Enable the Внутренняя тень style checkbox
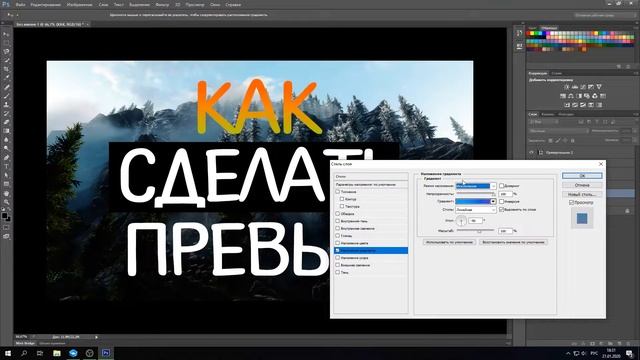This screenshot has width=640, height=360. pyautogui.click(x=338, y=221)
